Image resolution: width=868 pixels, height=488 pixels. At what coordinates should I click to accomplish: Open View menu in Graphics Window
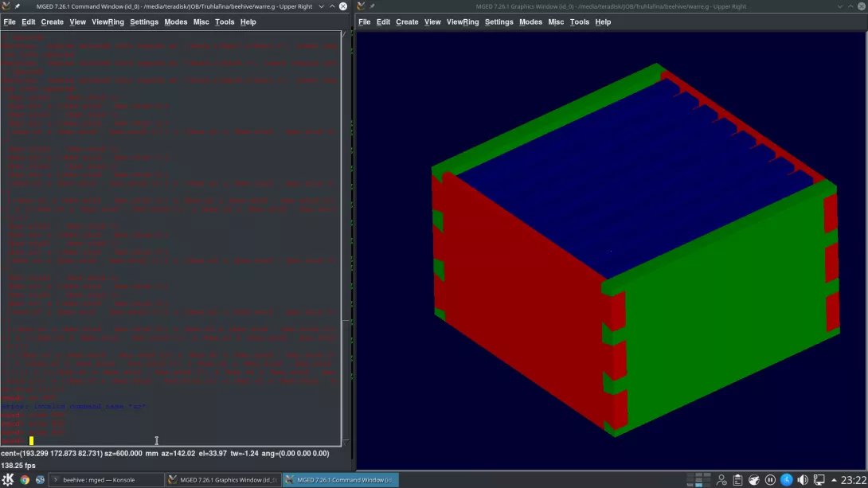tap(432, 22)
